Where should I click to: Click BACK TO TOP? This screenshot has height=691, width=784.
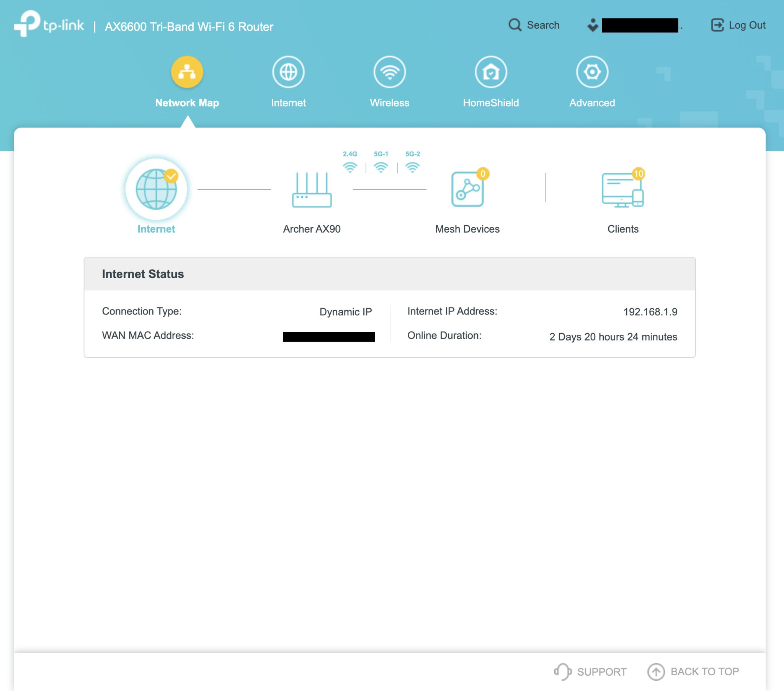coord(693,671)
